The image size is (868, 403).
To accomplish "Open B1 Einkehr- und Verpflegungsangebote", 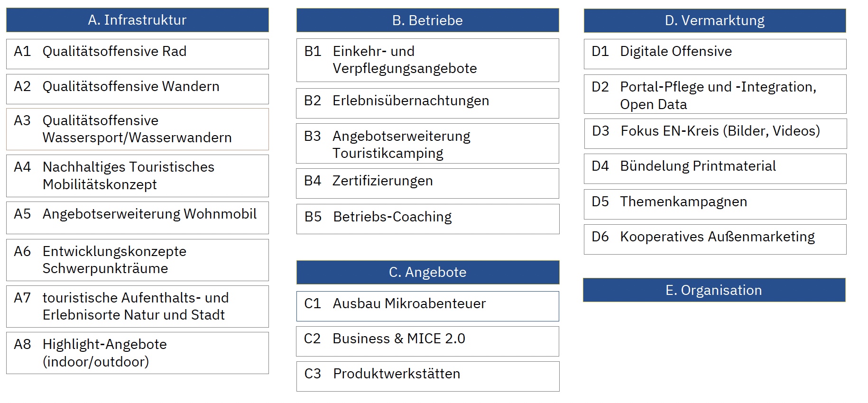I will (428, 60).
